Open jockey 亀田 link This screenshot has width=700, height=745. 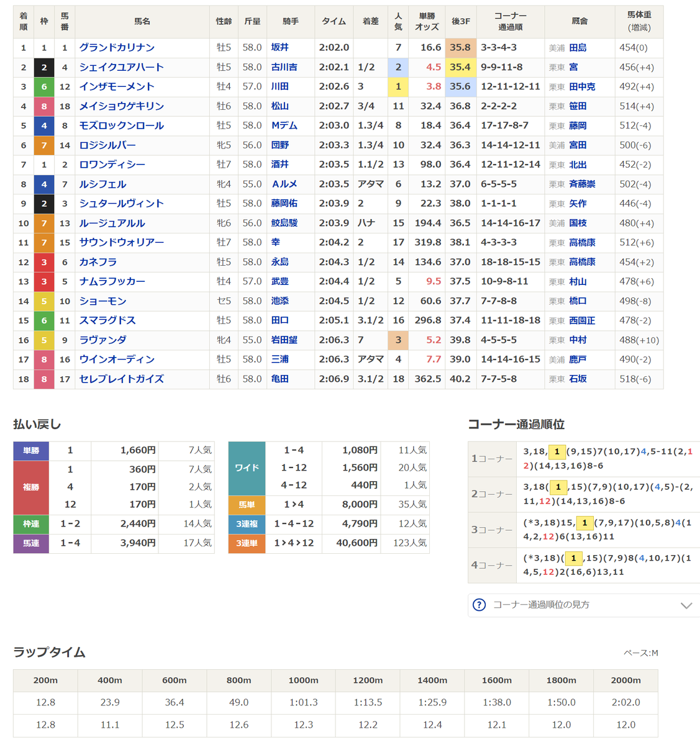pos(280,379)
